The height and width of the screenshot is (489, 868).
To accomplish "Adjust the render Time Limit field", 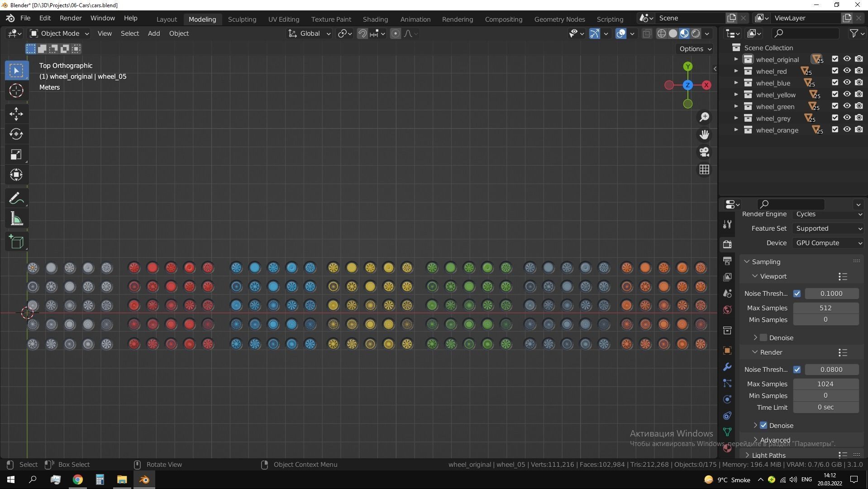I will 825,407.
